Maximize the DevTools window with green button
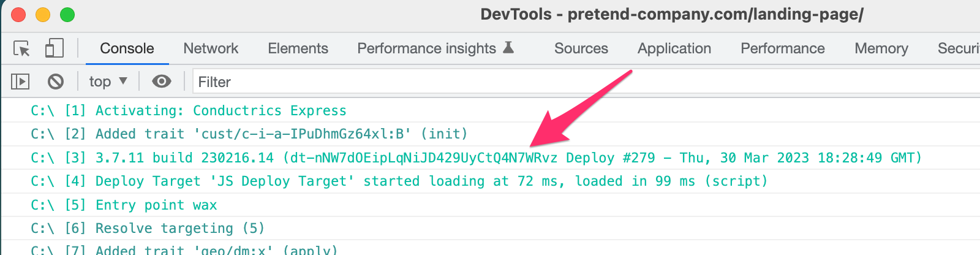Image resolution: width=980 pixels, height=255 pixels. [67, 15]
